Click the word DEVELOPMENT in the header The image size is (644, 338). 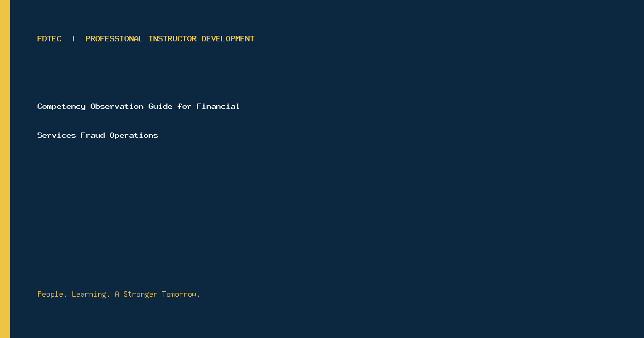tap(228, 39)
